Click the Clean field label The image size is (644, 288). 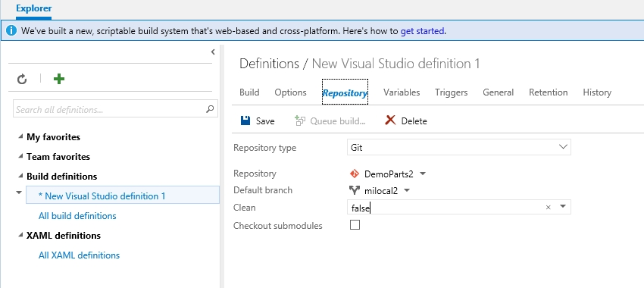point(245,208)
